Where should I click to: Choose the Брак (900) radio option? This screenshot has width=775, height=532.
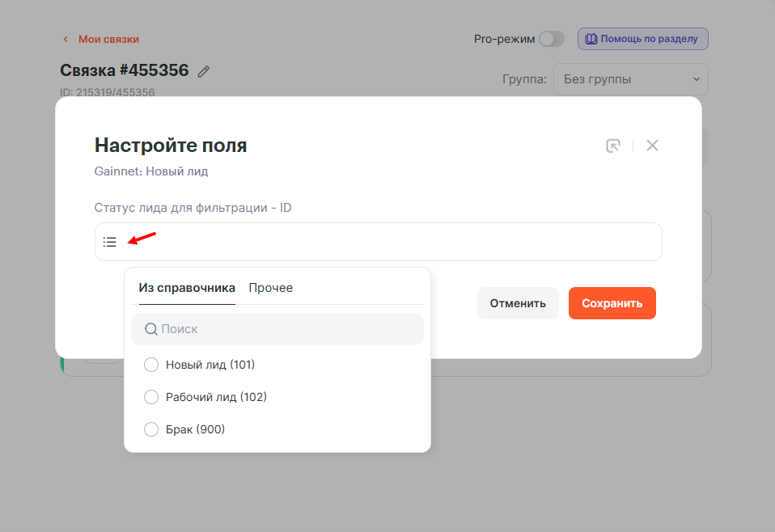coord(151,429)
